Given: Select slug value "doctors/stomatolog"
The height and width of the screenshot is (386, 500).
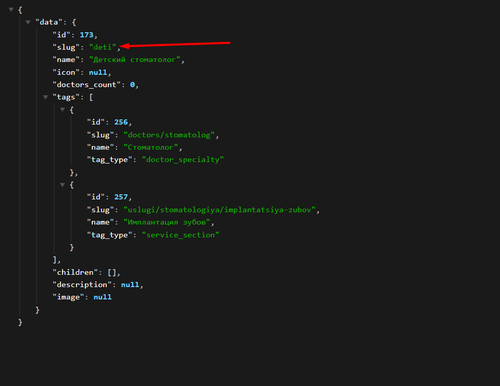Looking at the screenshot, I should coord(169,135).
